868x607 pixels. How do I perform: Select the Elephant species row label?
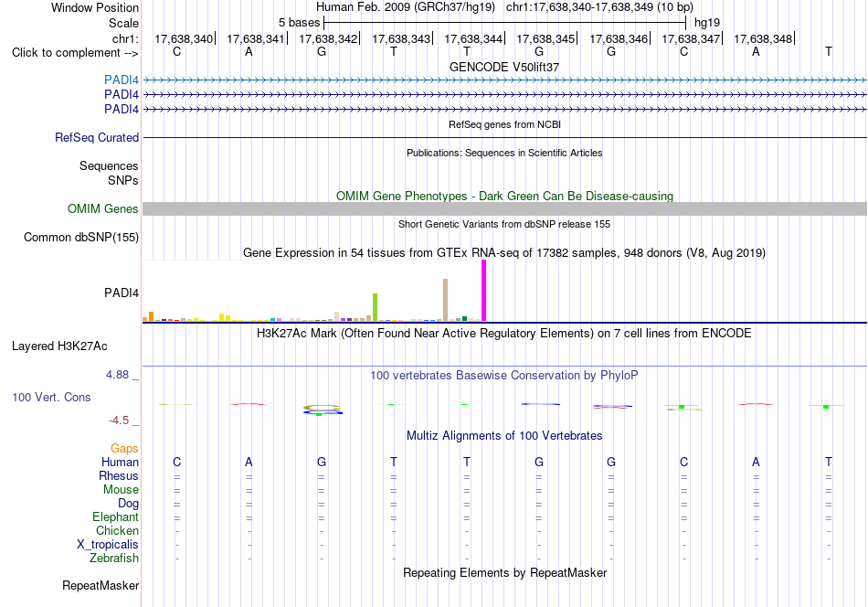coord(116,516)
